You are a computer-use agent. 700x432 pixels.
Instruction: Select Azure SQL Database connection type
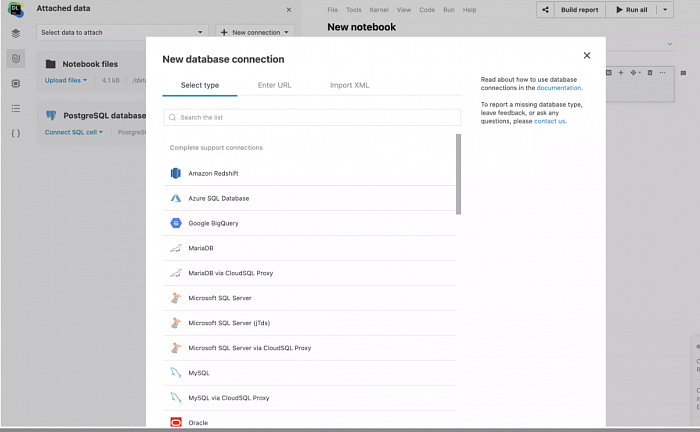(309, 198)
